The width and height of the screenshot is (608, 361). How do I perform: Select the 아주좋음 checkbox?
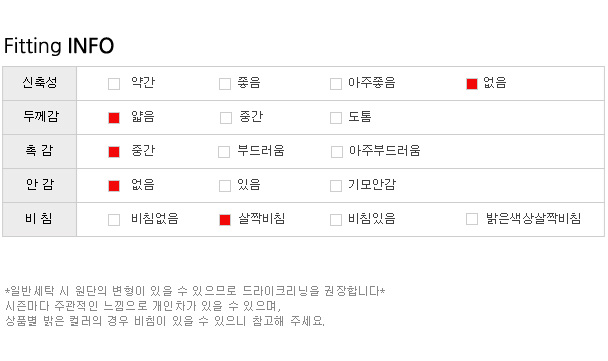(x=336, y=84)
